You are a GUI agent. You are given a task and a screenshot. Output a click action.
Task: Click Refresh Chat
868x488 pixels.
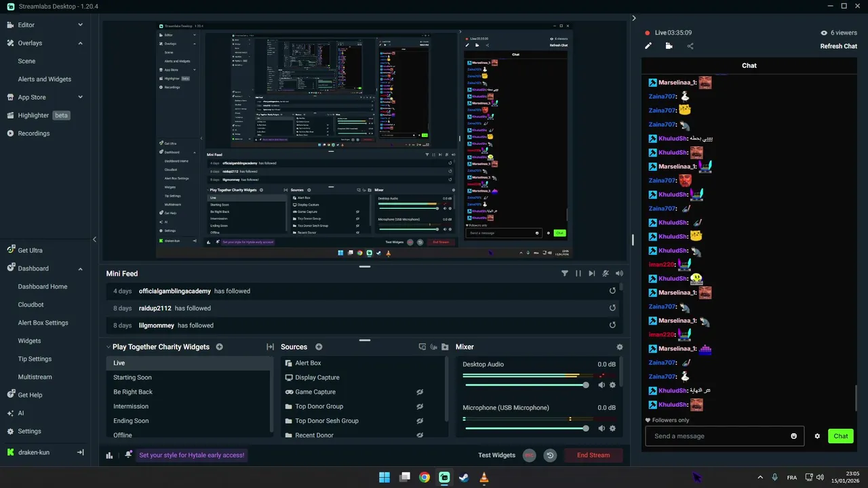click(839, 46)
